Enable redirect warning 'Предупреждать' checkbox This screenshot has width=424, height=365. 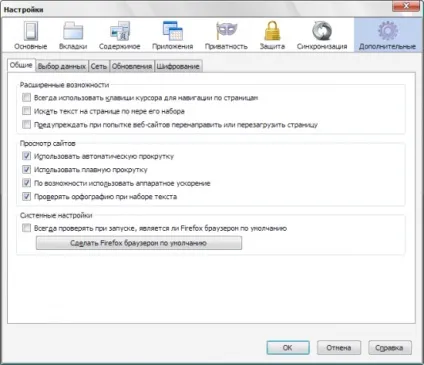click(26, 124)
